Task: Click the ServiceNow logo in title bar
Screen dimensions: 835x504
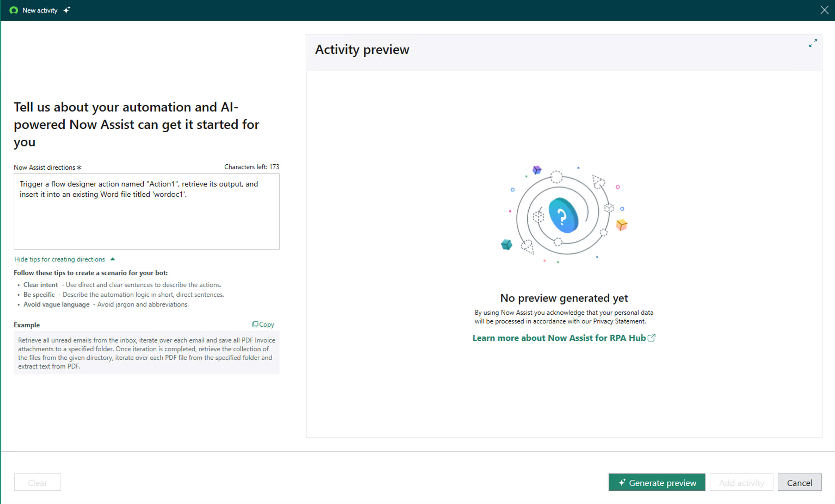Action: 14,10
